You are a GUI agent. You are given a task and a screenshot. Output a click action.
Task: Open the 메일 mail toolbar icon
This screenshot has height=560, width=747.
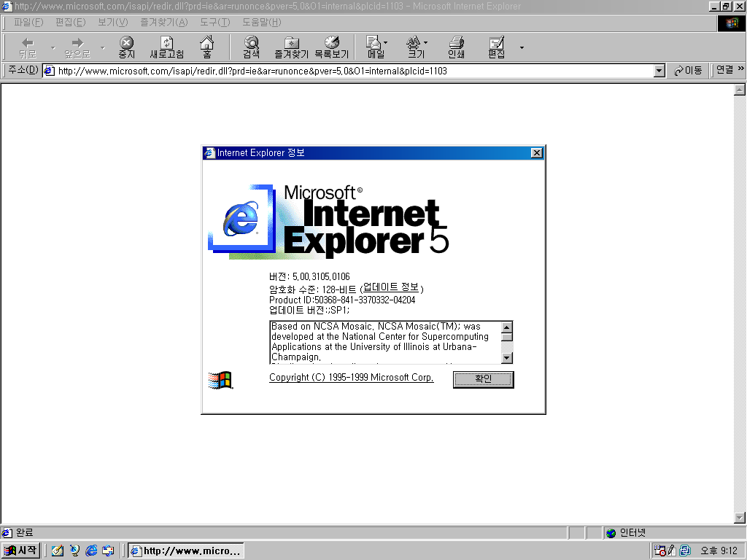375,47
